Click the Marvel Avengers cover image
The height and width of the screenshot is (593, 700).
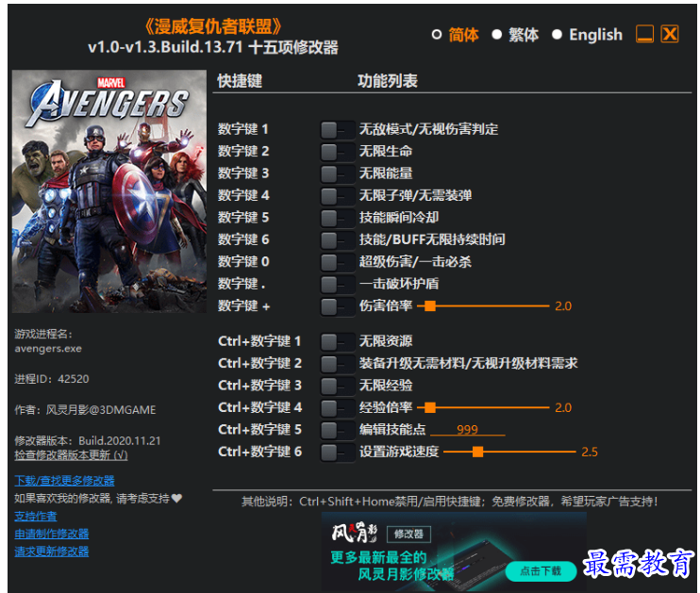(109, 191)
